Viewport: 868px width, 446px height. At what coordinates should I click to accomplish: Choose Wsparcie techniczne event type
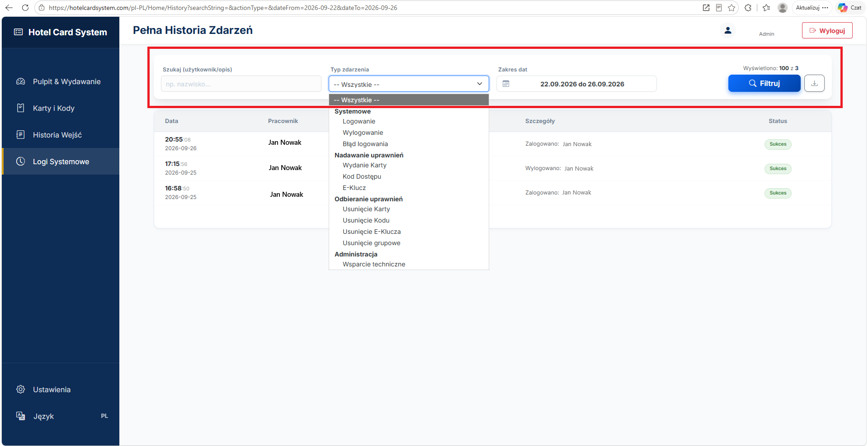[x=409, y=264]
